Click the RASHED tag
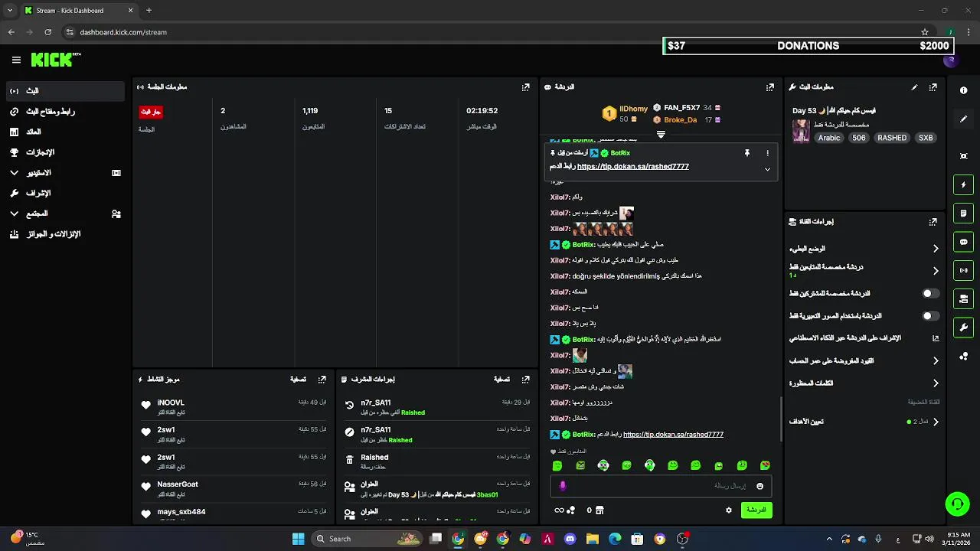Image resolution: width=980 pixels, height=551 pixels. coord(892,138)
